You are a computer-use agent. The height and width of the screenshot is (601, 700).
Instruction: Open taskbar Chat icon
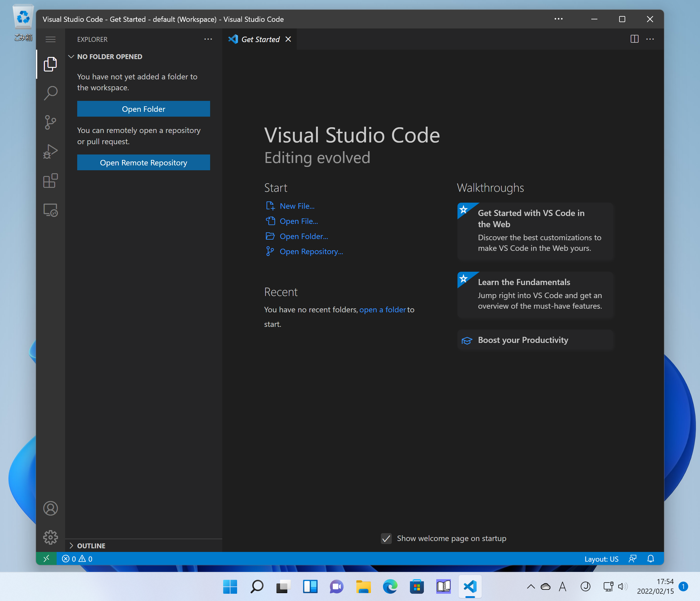(336, 586)
